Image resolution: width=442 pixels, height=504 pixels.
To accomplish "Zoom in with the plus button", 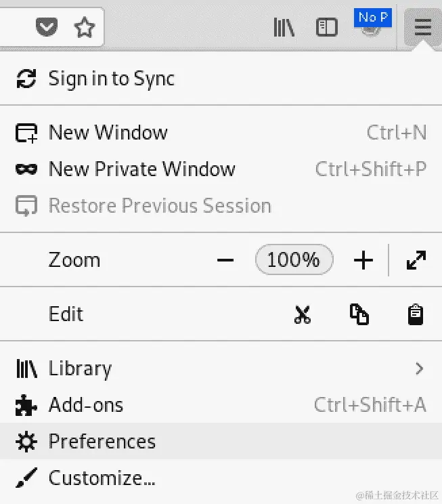I will click(x=363, y=260).
